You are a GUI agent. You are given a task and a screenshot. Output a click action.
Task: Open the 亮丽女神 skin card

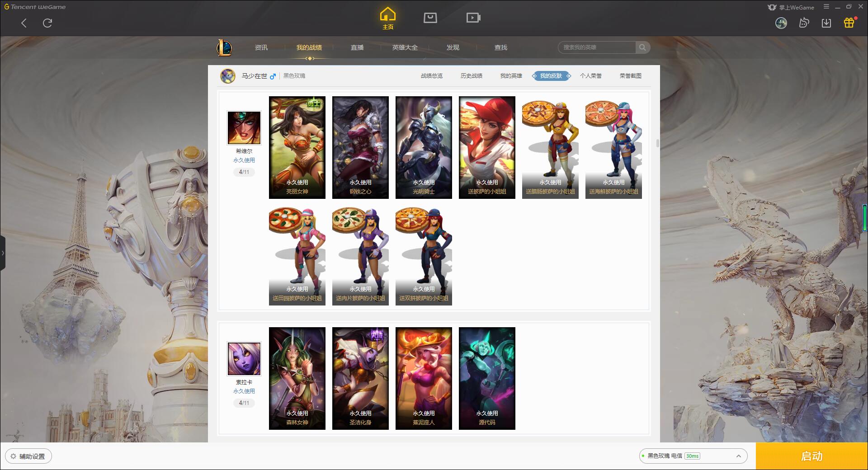click(297, 147)
